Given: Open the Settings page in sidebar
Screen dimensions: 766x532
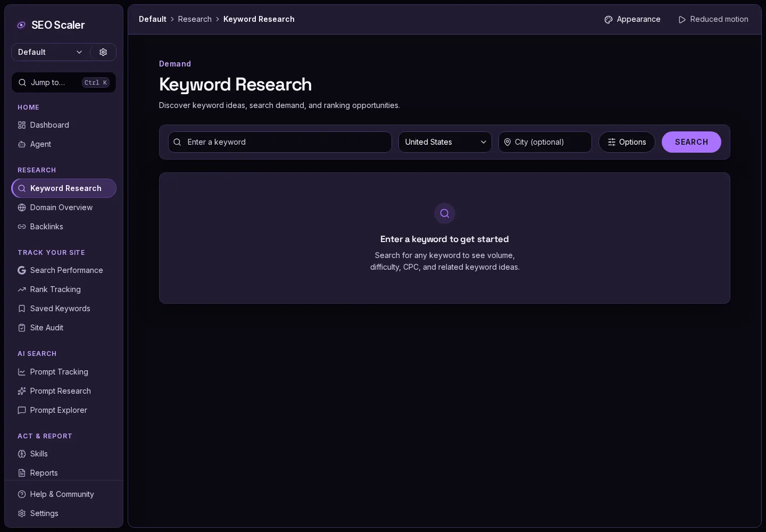Looking at the screenshot, I should (64, 513).
